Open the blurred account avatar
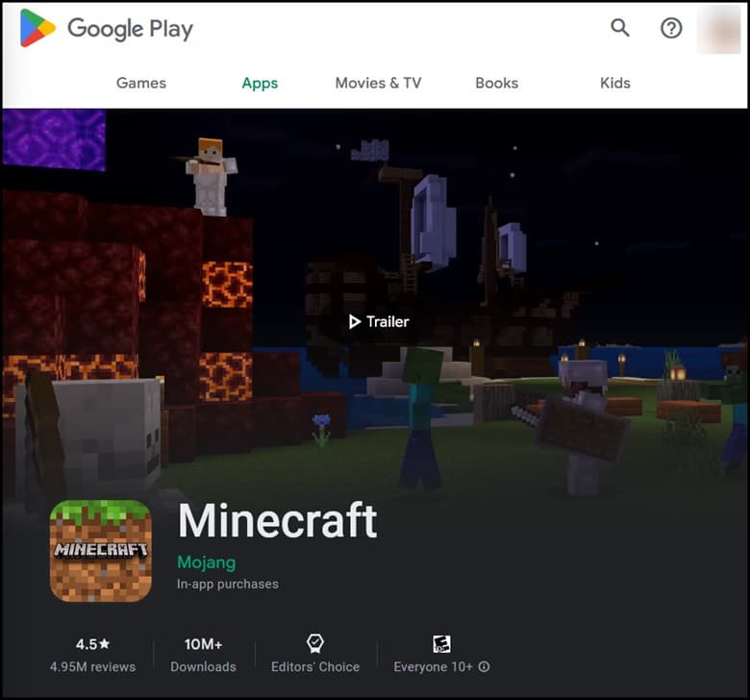Viewport: 750px width, 700px height. pyautogui.click(x=719, y=29)
